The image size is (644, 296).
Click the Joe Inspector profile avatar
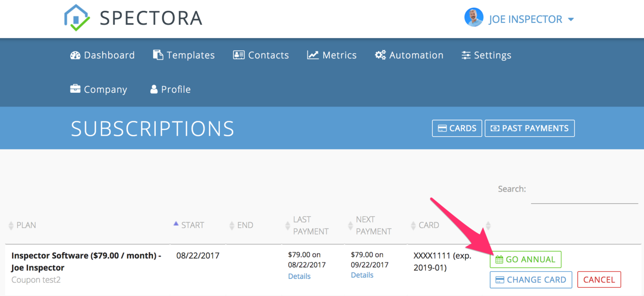[474, 17]
